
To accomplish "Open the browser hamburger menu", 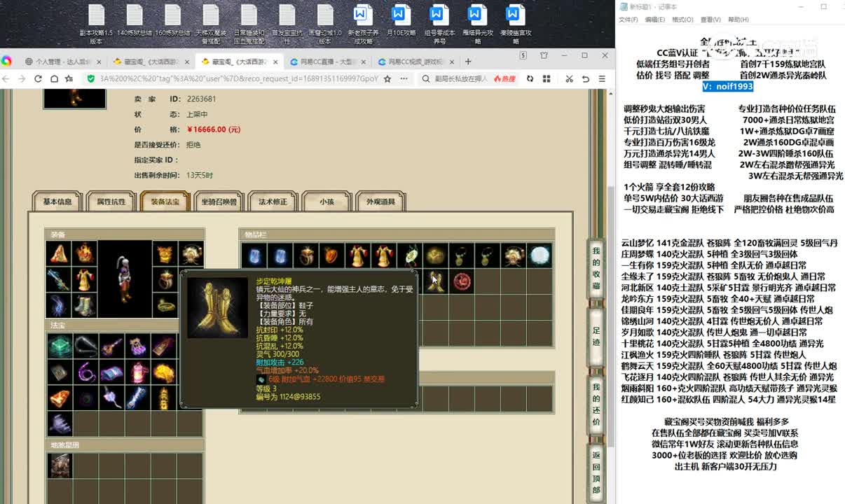I will [x=601, y=79].
